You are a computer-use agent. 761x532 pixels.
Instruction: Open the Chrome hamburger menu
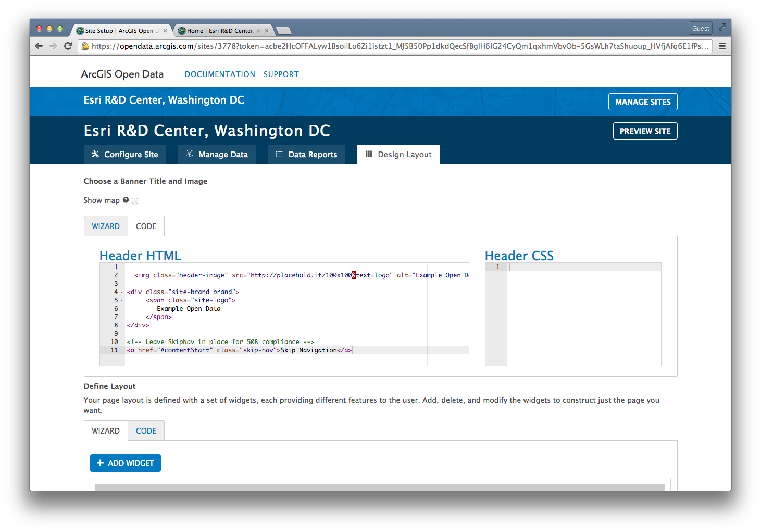tap(722, 46)
